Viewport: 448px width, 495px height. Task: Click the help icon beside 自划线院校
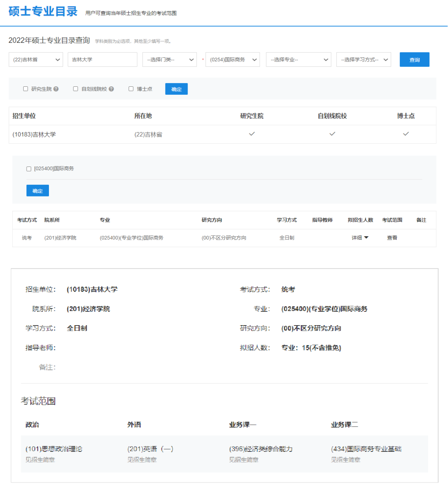pos(111,88)
